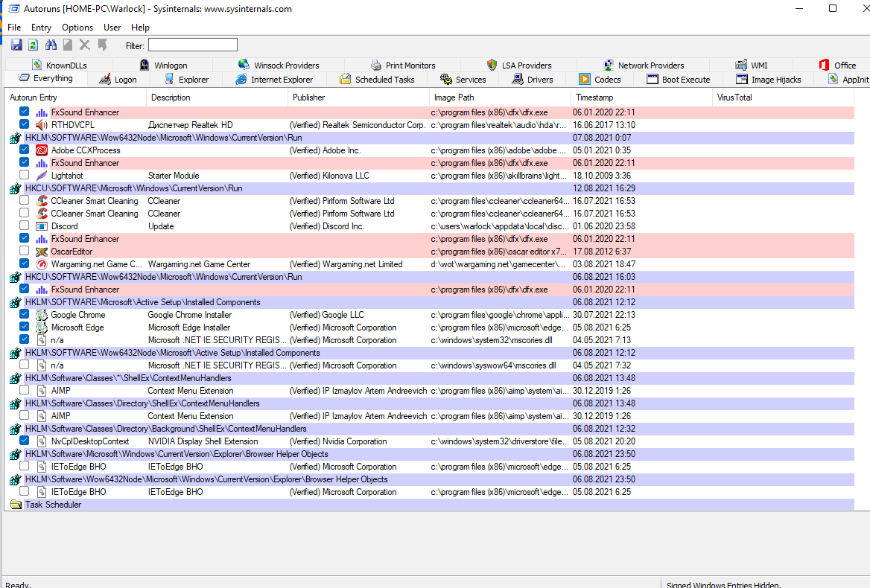
Task: Click the Properties toolbar icon
Action: coord(68,45)
